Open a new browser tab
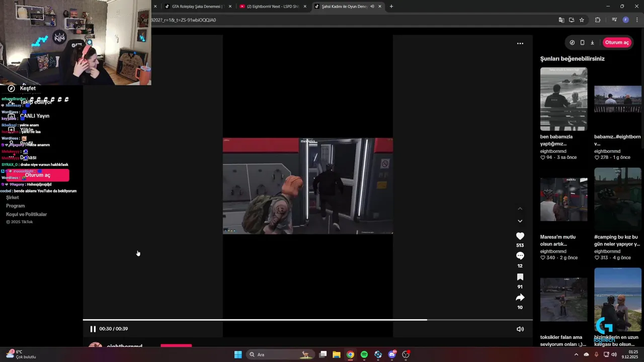 (x=391, y=7)
